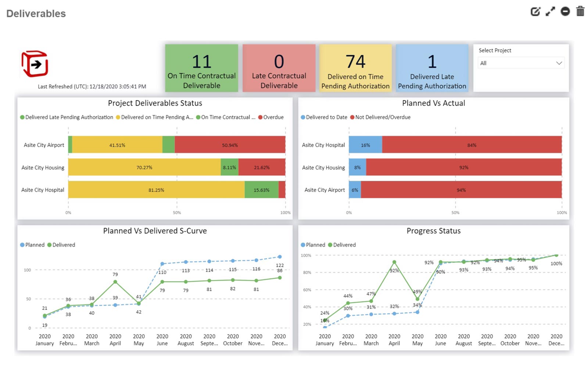Click the Project Deliverables Status title
The image size is (588, 368).
(155, 103)
